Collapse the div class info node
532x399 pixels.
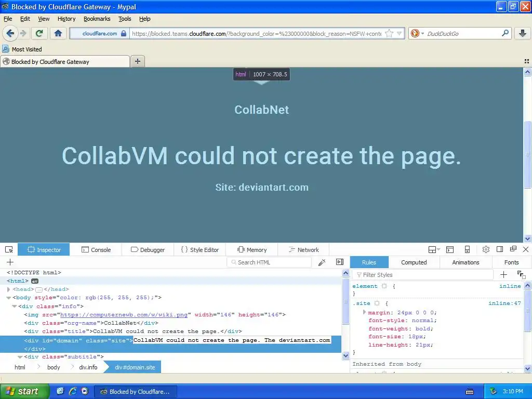[x=14, y=306]
